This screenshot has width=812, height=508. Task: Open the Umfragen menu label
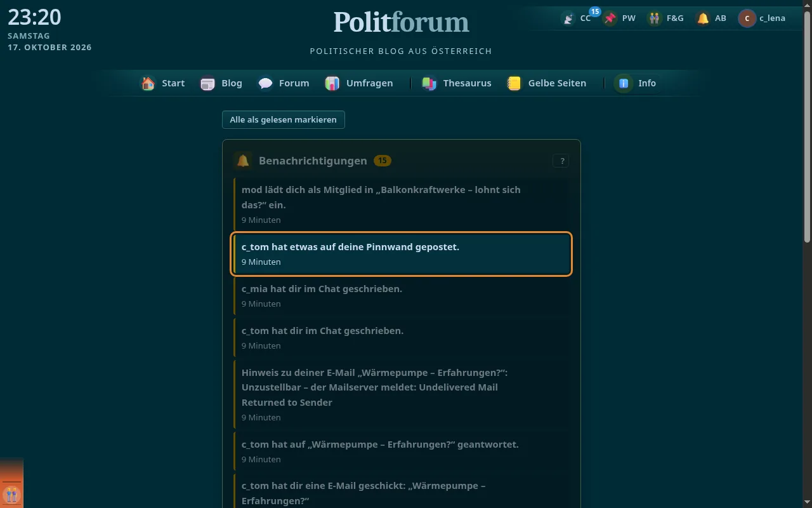point(369,83)
